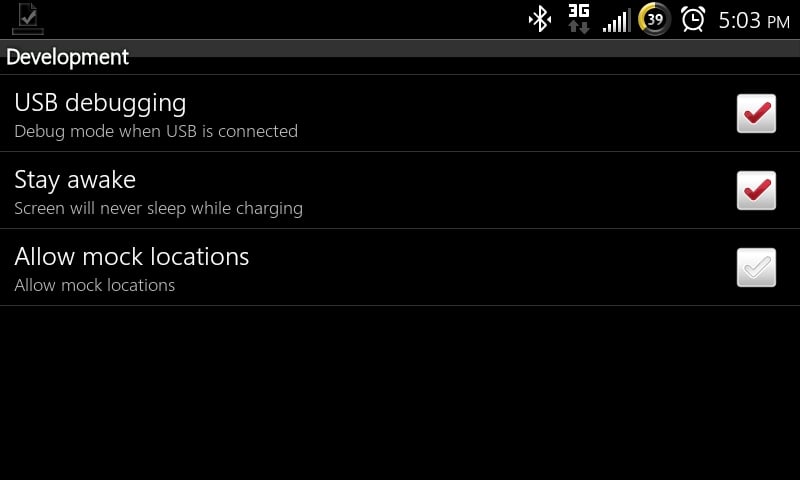Tap the alarm clock icon

[693, 19]
